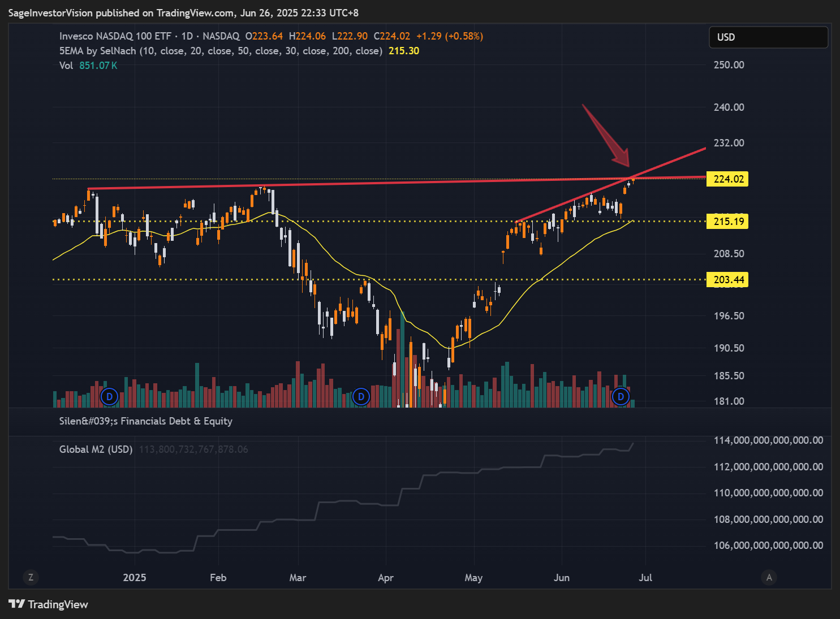Click the 113,800,732,767,878.06 M2 value
Viewport: 840px width, 619px height.
(x=193, y=449)
